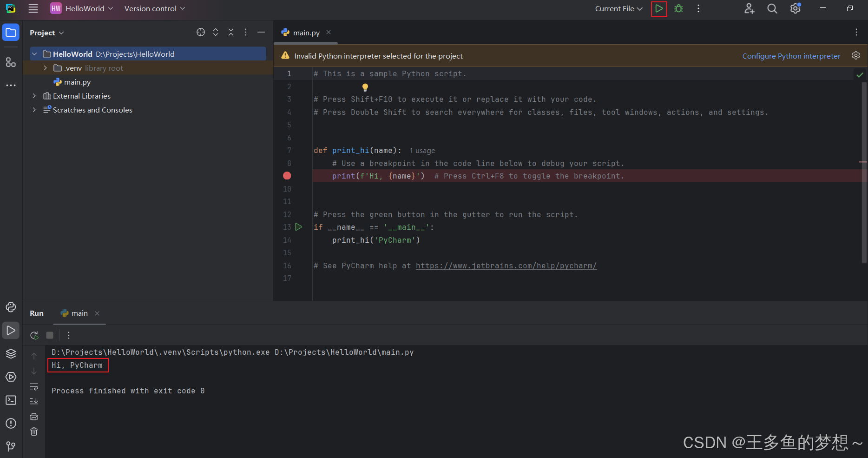Close the 'main' run tab
This screenshot has height=458, width=868.
point(97,313)
